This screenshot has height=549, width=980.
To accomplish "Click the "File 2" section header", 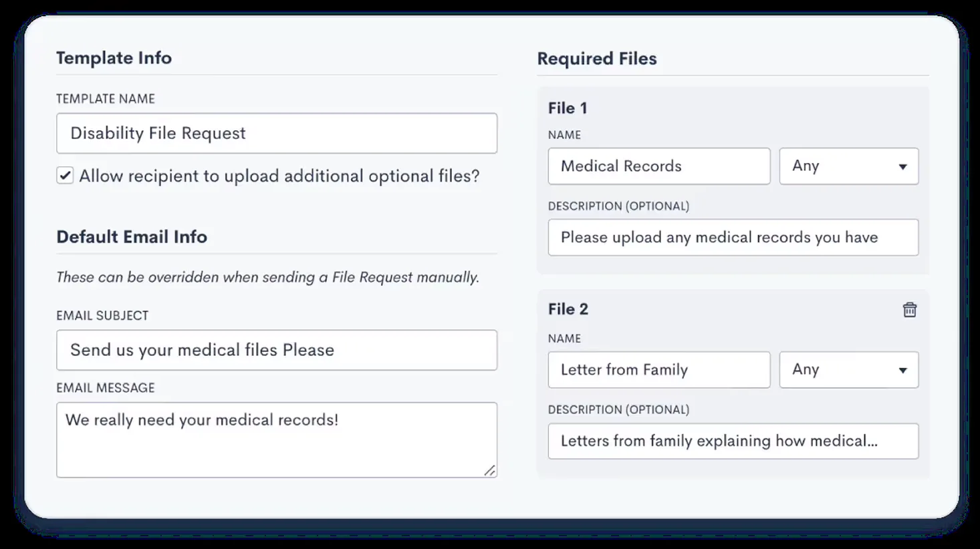I will (568, 309).
